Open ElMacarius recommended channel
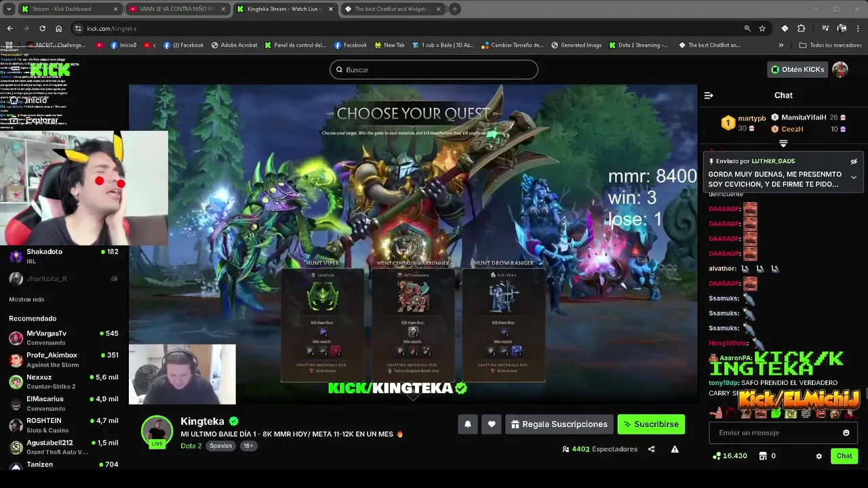This screenshot has height=488, width=868. pyautogui.click(x=64, y=404)
